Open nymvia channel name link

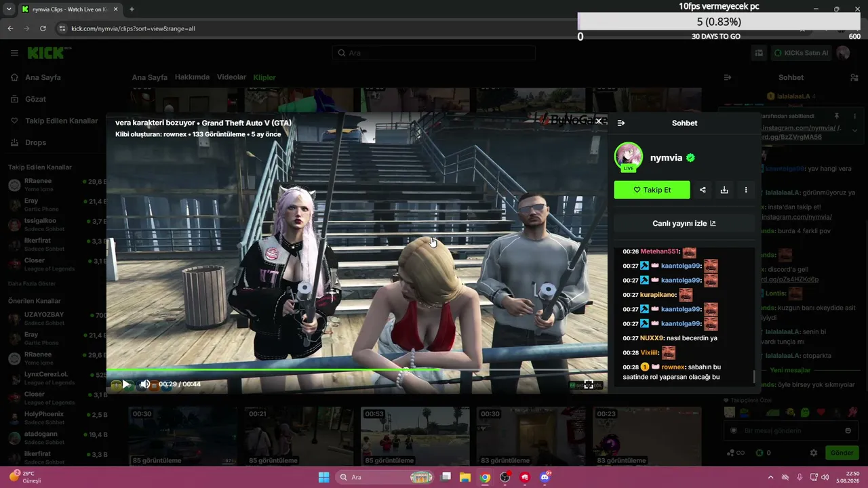pos(666,157)
